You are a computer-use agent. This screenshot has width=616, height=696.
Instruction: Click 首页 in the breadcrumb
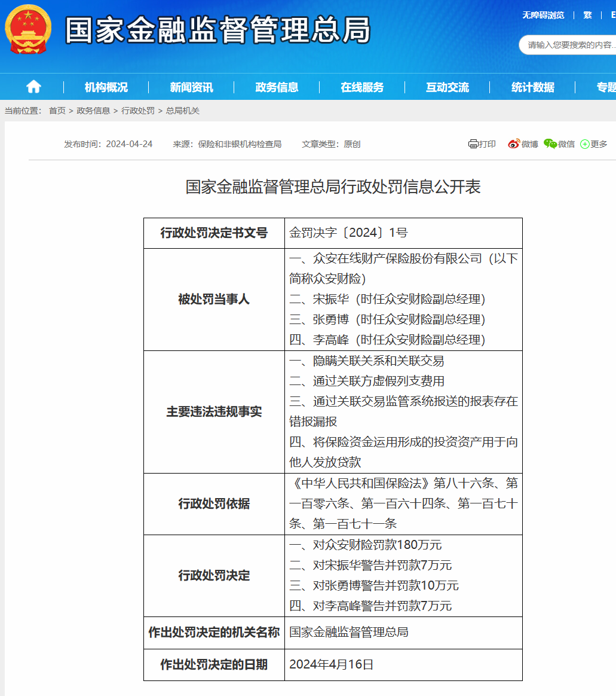[x=57, y=111]
